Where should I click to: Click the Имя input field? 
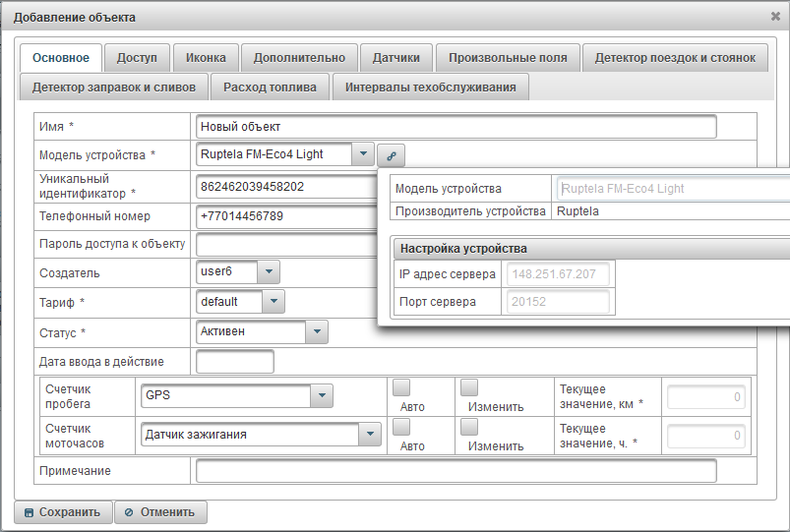coord(456,127)
